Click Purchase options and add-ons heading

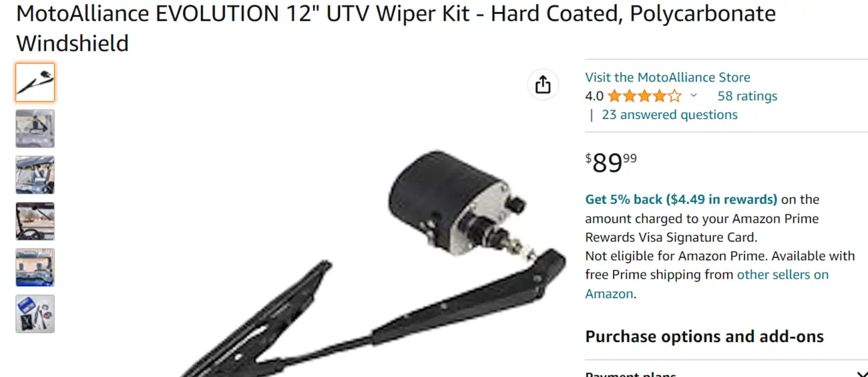pos(704,336)
